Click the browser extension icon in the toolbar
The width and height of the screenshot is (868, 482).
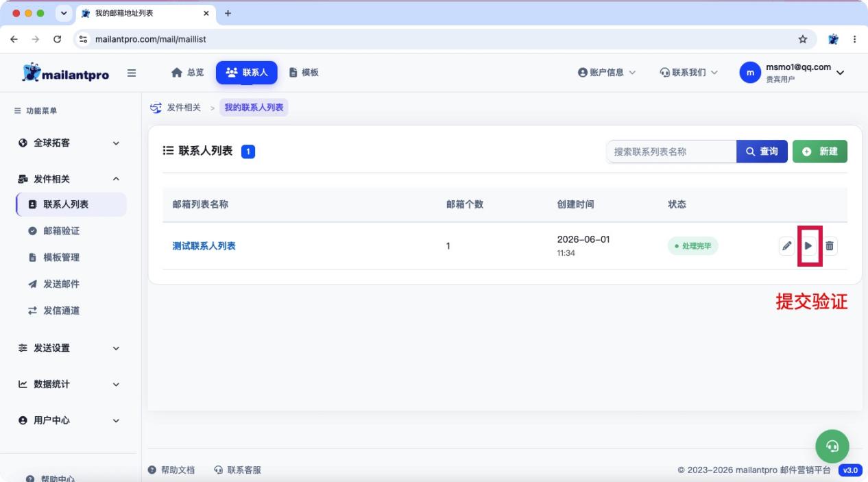(833, 39)
